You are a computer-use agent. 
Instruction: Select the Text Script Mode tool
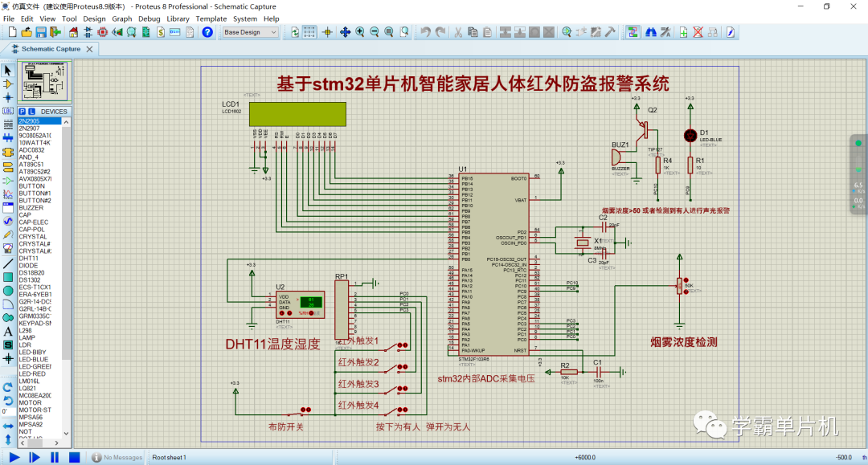coord(8,124)
